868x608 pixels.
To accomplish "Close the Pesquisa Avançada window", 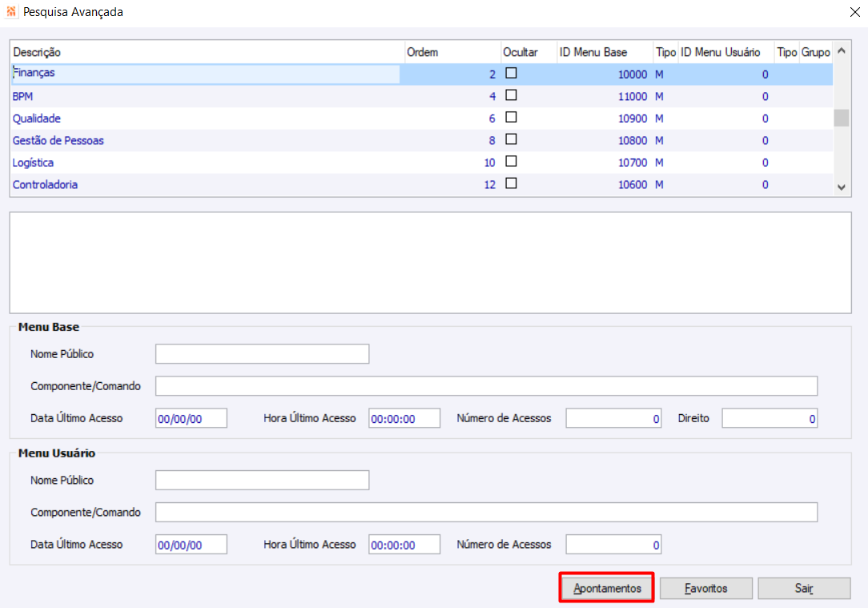I will click(x=854, y=12).
